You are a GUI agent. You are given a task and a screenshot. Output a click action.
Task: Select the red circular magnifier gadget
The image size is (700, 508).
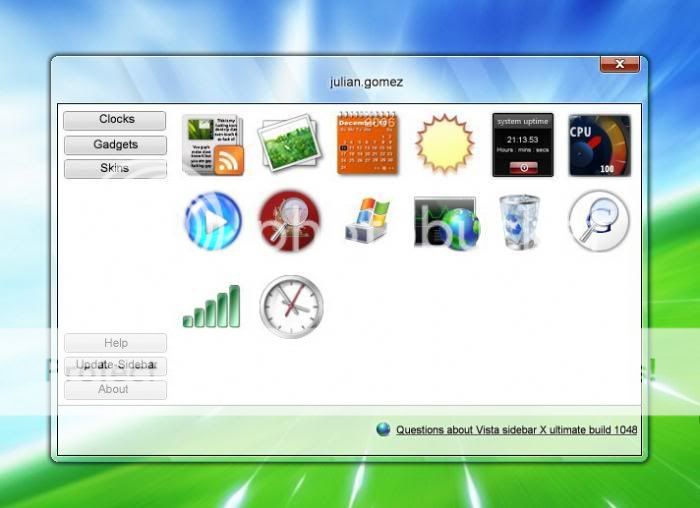(x=290, y=221)
